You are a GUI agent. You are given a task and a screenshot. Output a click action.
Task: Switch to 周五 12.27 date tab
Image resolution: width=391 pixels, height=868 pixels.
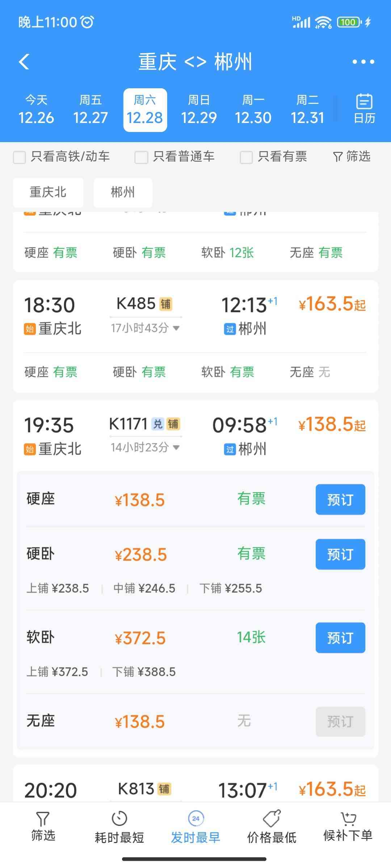point(91,110)
